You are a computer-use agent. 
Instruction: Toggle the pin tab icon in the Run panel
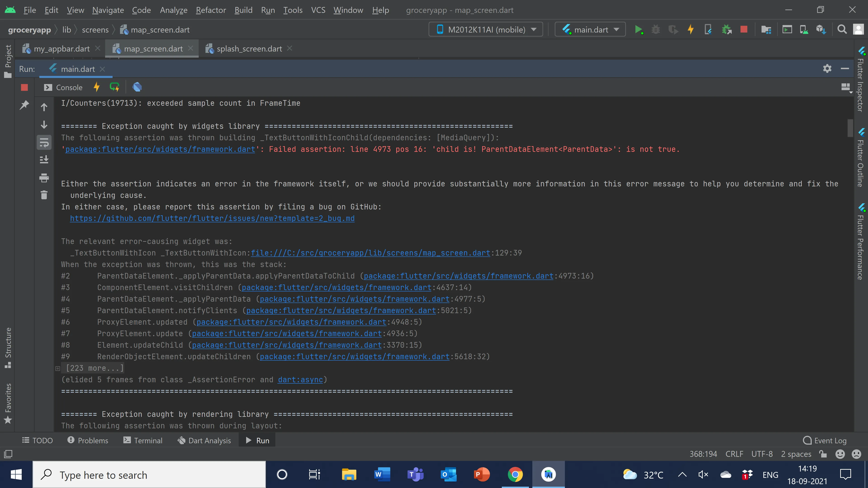(x=24, y=105)
